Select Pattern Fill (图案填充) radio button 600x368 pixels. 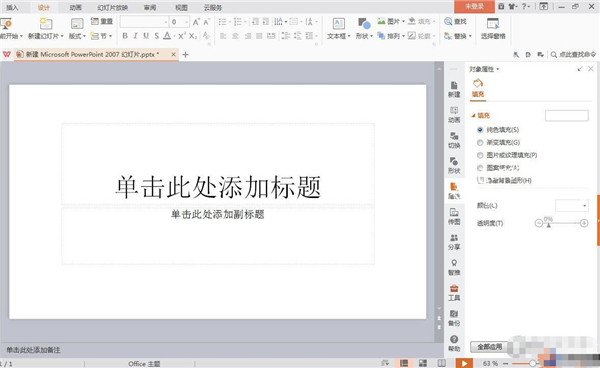tap(480, 168)
